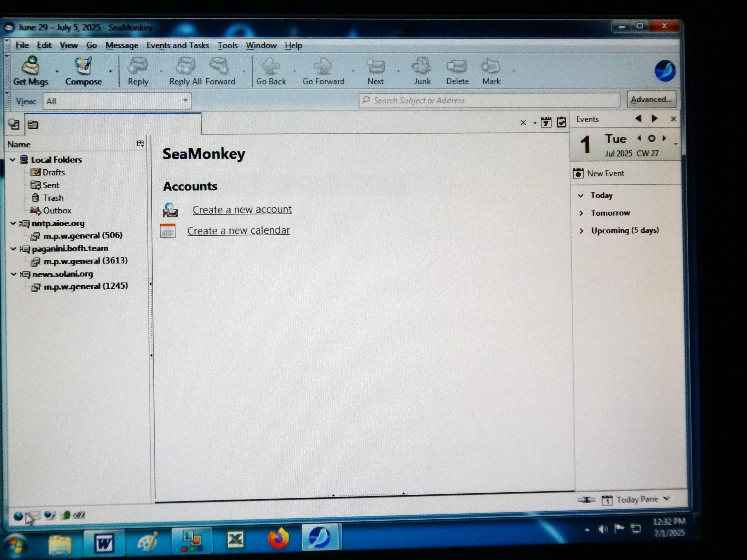Expand the Tomorrow events section
747x560 pixels.
(581, 213)
